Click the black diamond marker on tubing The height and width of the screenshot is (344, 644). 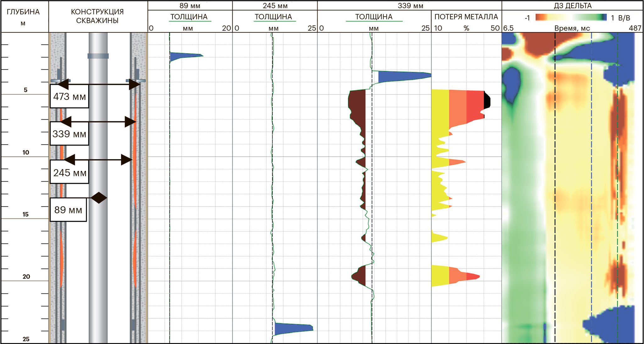99,198
